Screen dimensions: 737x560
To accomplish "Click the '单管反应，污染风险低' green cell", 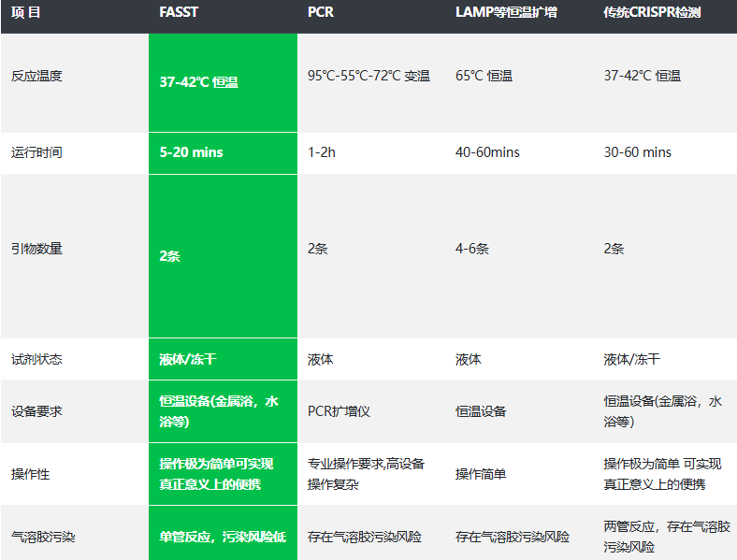I will [223, 533].
